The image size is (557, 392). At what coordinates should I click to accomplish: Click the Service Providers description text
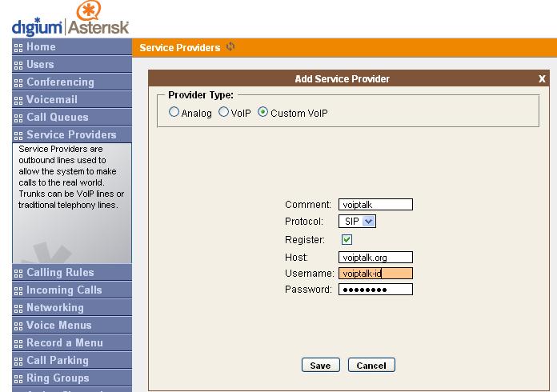(x=71, y=177)
